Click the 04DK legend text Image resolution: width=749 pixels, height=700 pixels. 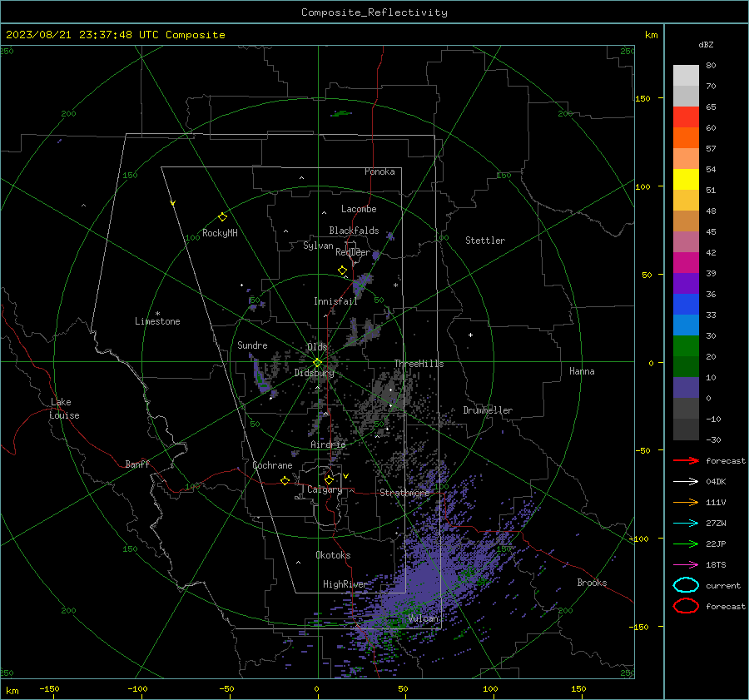coord(716,482)
